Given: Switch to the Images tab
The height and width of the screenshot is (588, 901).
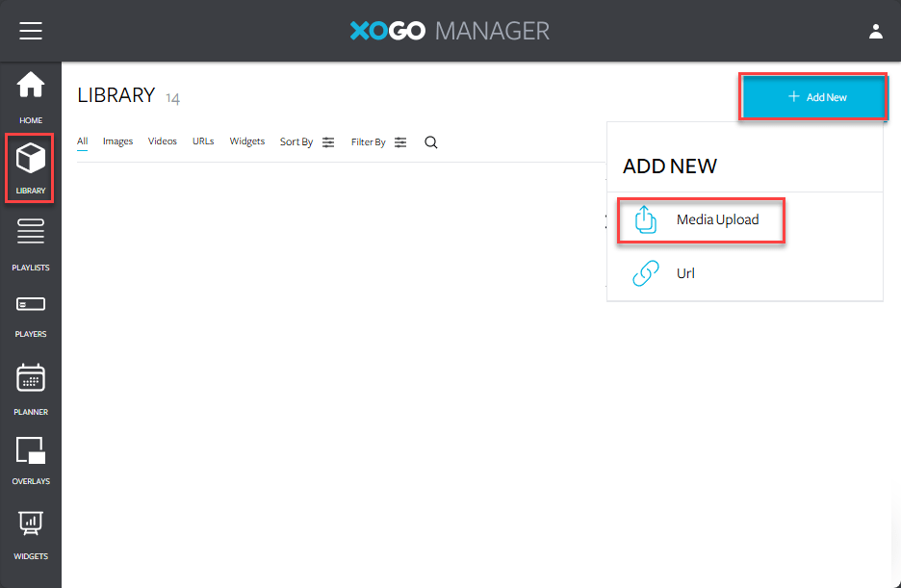Looking at the screenshot, I should pyautogui.click(x=117, y=141).
